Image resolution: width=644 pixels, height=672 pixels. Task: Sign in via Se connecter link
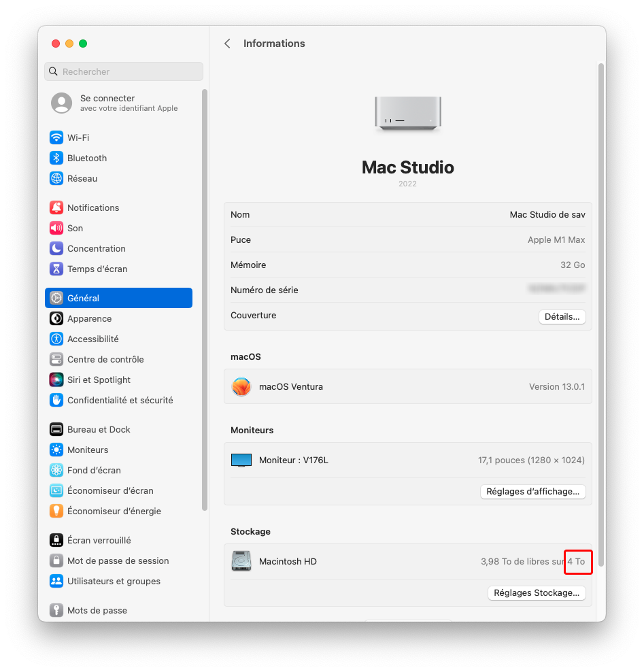(107, 98)
